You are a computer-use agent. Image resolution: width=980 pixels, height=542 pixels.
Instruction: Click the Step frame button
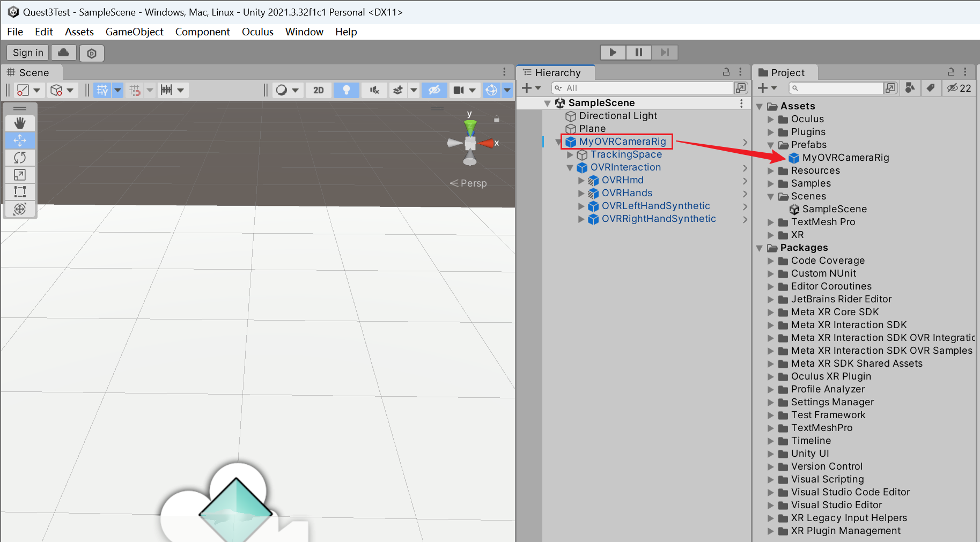665,52
